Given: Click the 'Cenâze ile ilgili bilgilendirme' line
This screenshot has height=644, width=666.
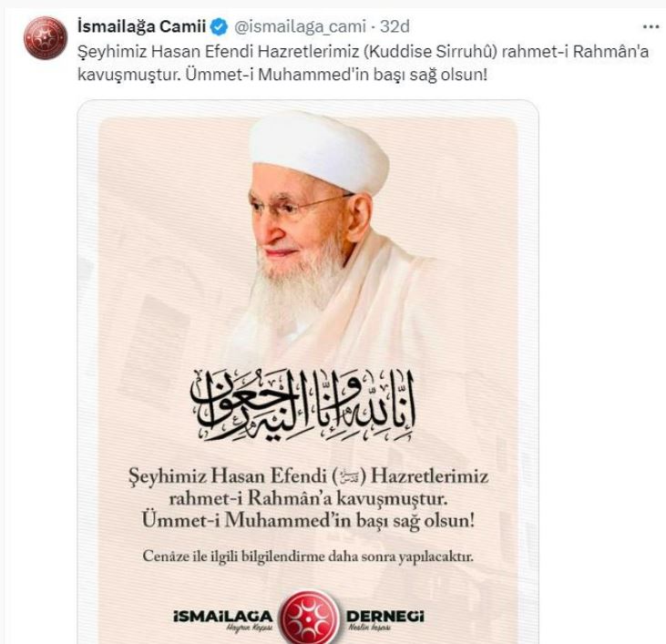Looking at the screenshot, I should [x=308, y=557].
